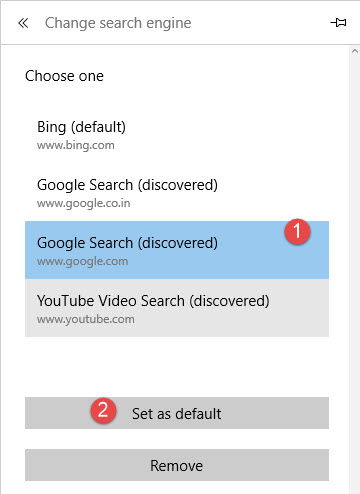The image size is (360, 494).
Task: Pin the Change search engine pane
Action: [338, 23]
